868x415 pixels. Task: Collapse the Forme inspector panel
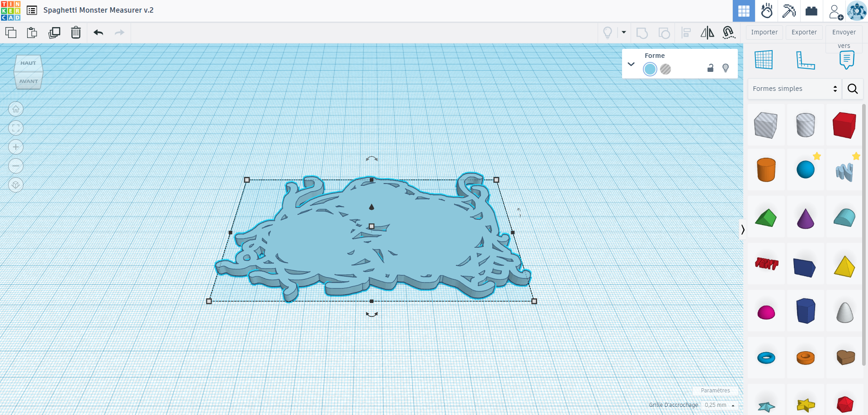pos(631,64)
